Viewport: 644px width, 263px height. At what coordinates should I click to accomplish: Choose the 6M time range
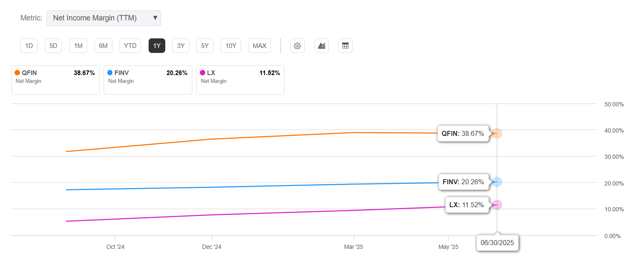click(x=103, y=46)
